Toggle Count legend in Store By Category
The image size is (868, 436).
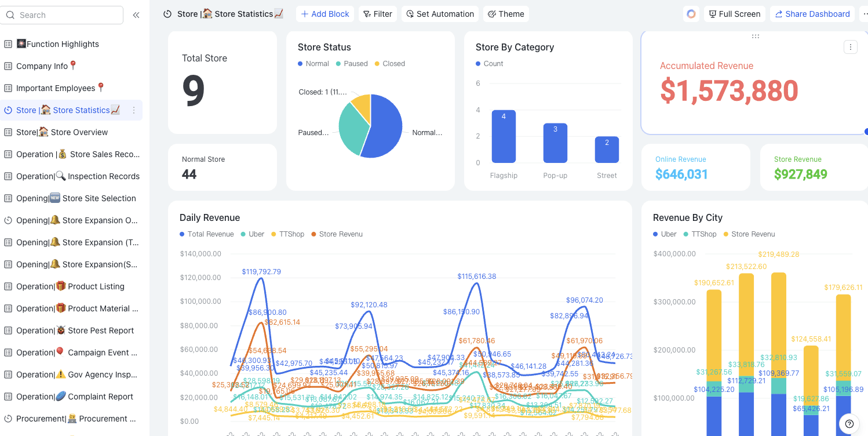[x=490, y=64]
